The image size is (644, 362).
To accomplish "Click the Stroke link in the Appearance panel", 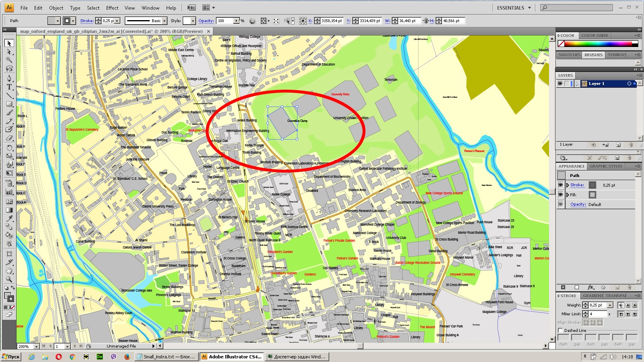I will 577,185.
